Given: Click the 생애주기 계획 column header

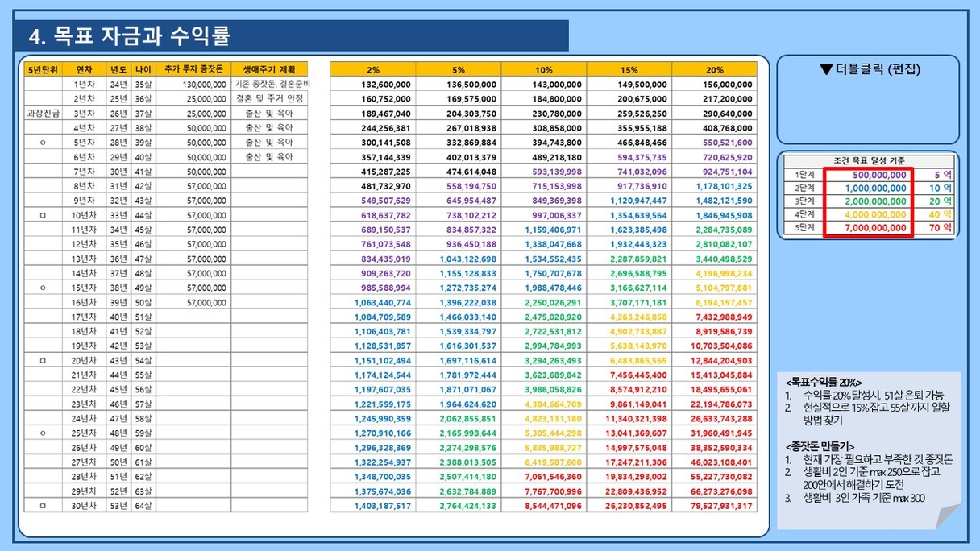Looking at the screenshot, I should 269,69.
